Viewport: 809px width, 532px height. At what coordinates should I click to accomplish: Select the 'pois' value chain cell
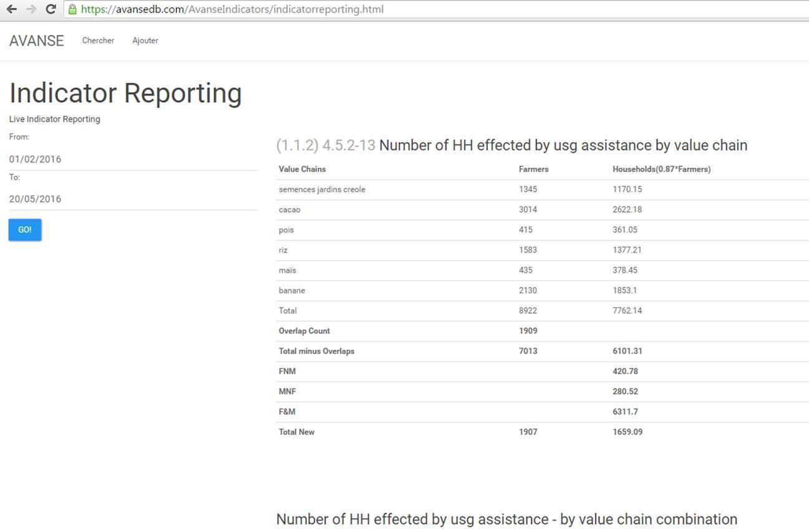pyautogui.click(x=286, y=230)
